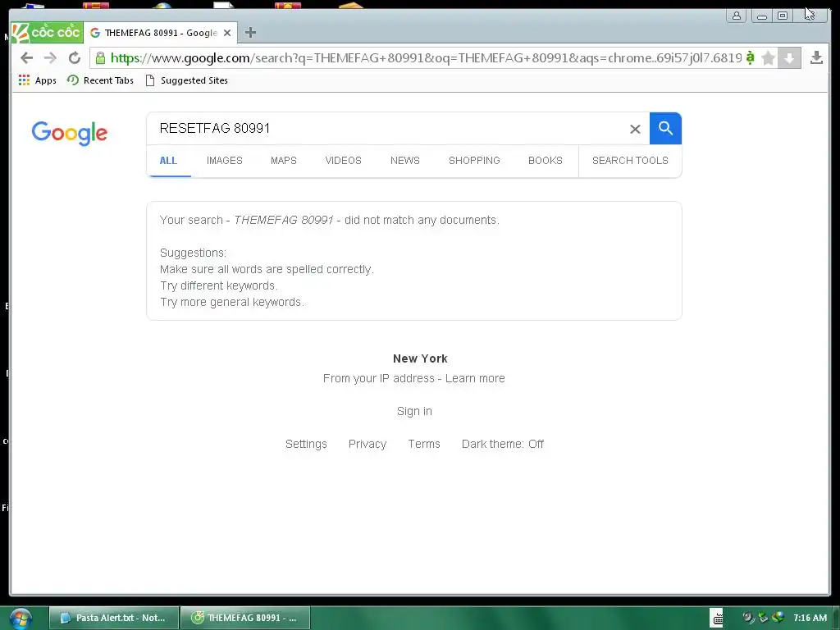This screenshot has width=840, height=630.
Task: Click the THEMEFAG 80991 browser taskbar button
Action: point(244,618)
